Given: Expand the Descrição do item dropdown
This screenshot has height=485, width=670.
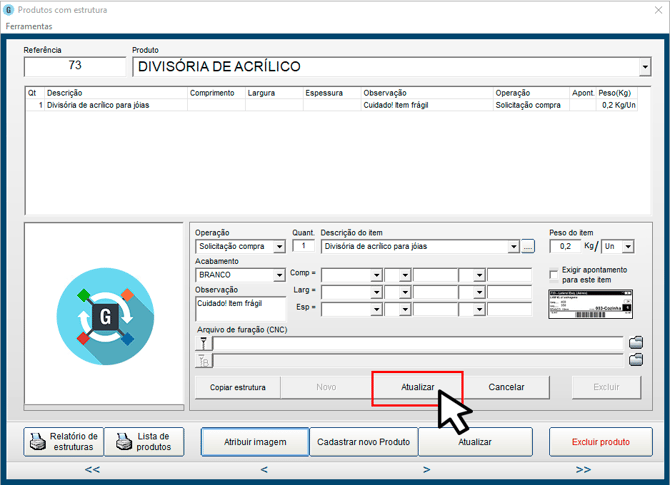Looking at the screenshot, I should point(513,247).
